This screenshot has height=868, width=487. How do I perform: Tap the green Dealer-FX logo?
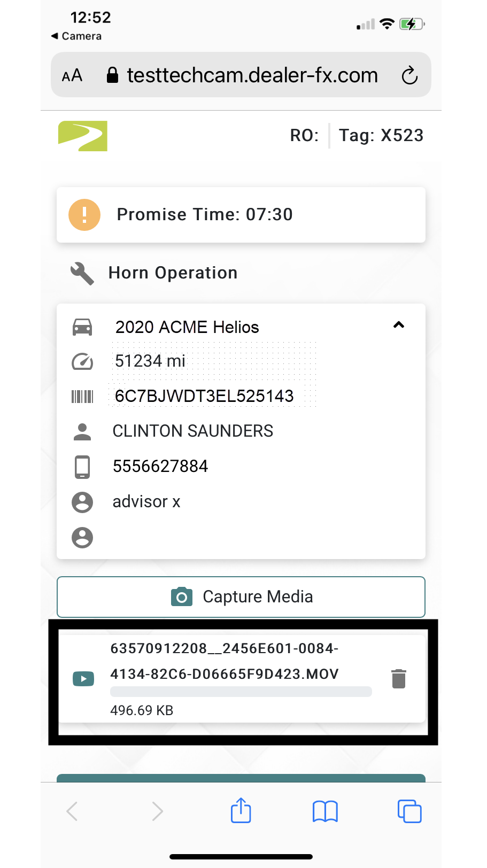[83, 136]
